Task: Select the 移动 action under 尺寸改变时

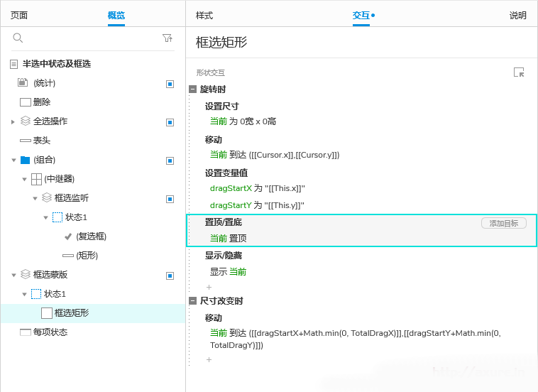Action: (214, 318)
